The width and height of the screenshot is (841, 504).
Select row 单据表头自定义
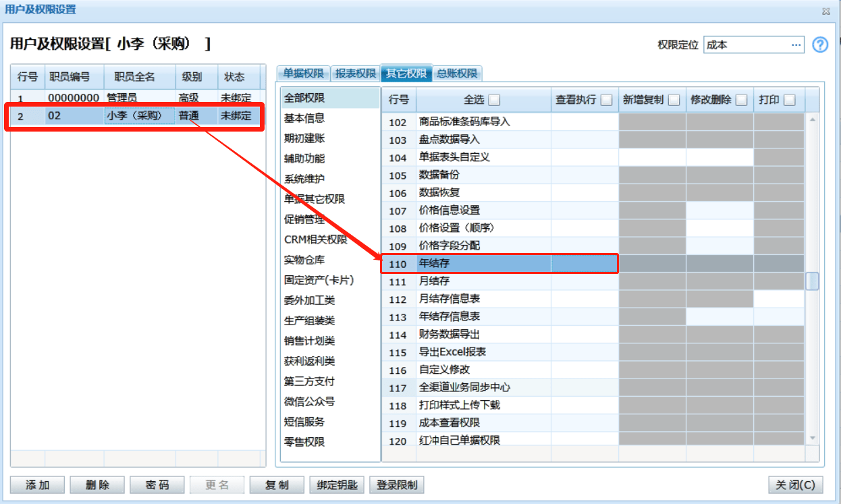click(593, 157)
